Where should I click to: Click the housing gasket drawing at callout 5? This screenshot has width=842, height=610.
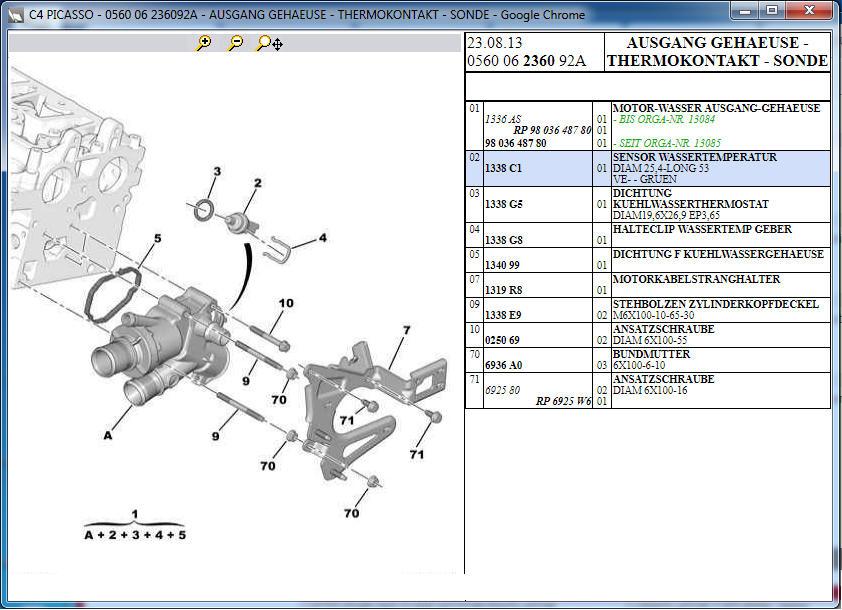113,295
